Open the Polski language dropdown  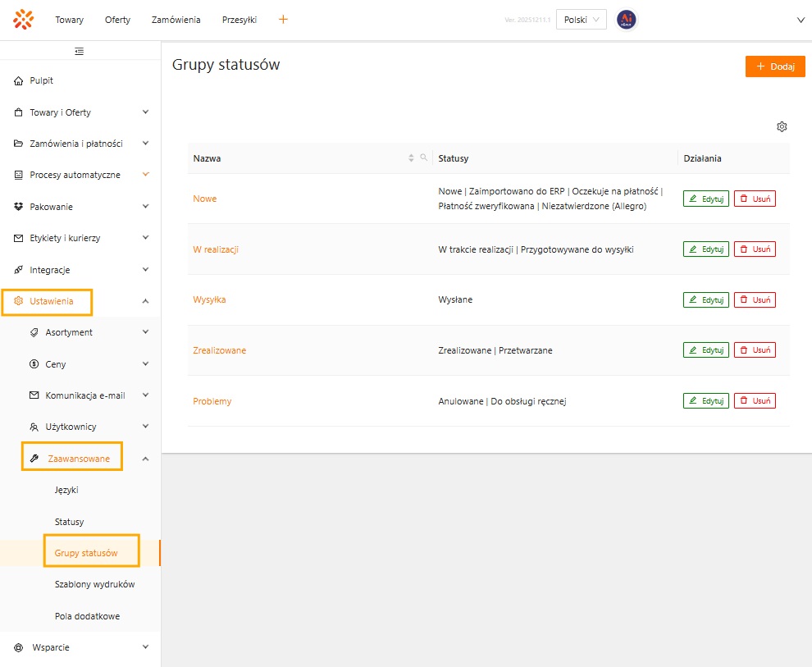coord(581,20)
